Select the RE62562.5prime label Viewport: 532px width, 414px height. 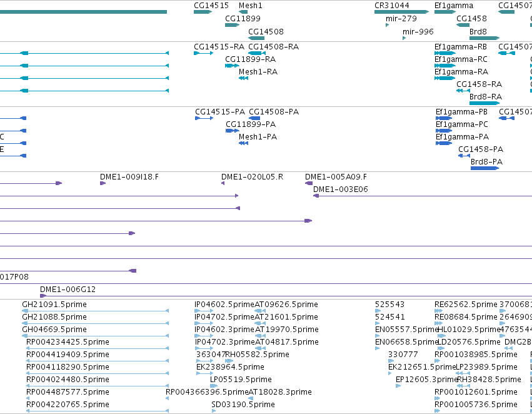(466, 305)
